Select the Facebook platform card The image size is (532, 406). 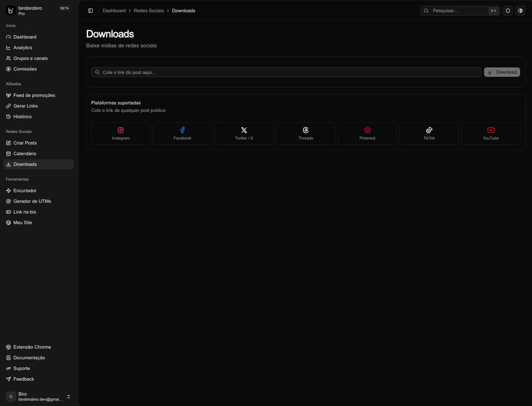click(x=182, y=134)
